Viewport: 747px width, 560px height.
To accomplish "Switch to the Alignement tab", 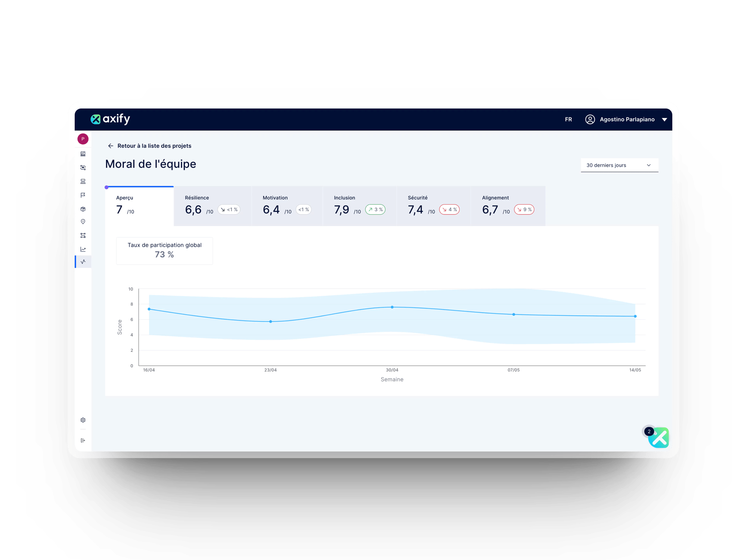I will (508, 206).
